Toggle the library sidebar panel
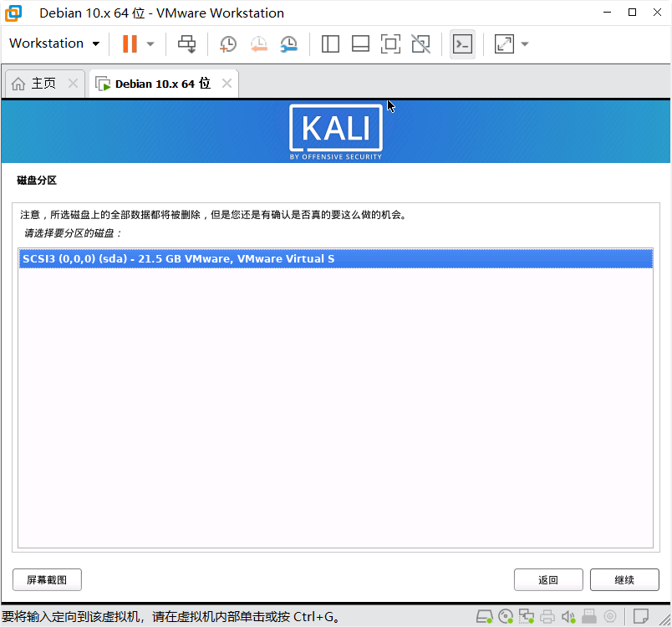The height and width of the screenshot is (627, 672). [330, 43]
